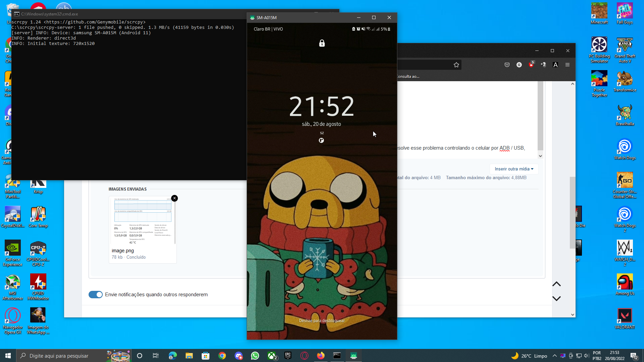This screenshot has height=362, width=644.
Task: Jump up with forum up-chevron button
Action: tap(556, 284)
